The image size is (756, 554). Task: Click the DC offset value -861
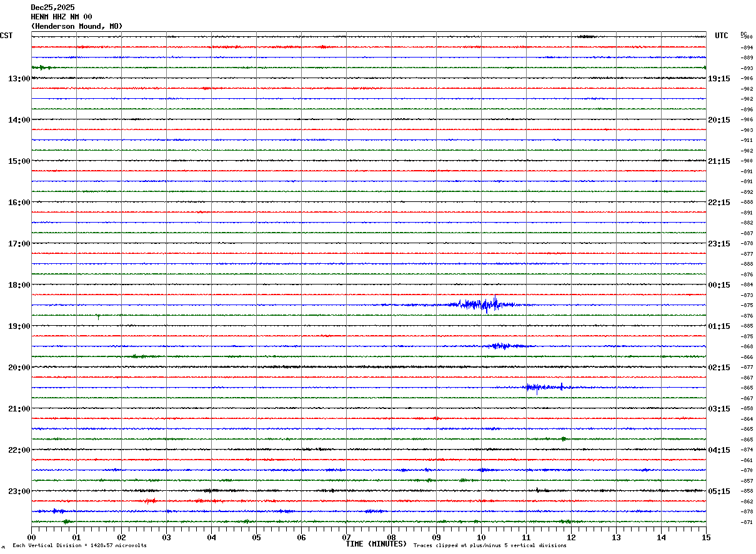747,460
